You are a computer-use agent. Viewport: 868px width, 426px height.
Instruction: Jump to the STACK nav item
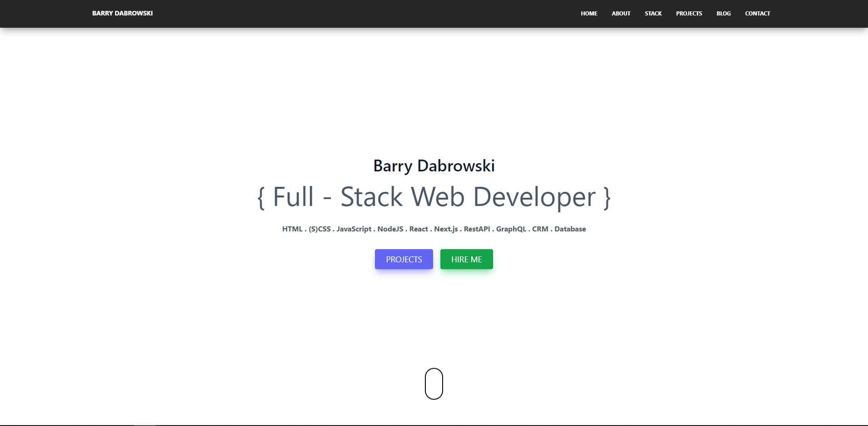pos(653,14)
